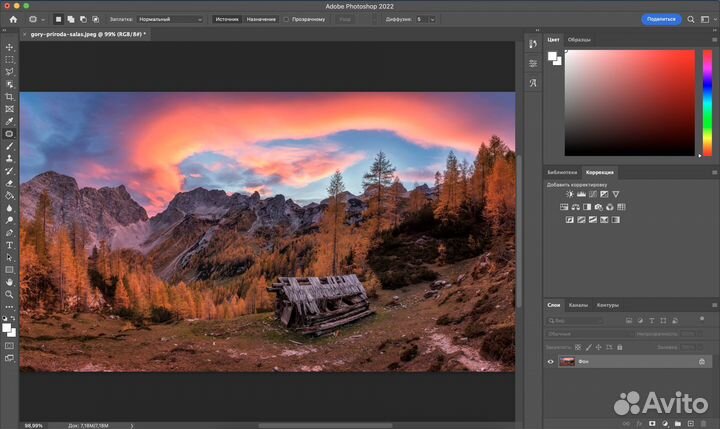Select the Crop tool
The width and height of the screenshot is (720, 429).
click(x=9, y=97)
